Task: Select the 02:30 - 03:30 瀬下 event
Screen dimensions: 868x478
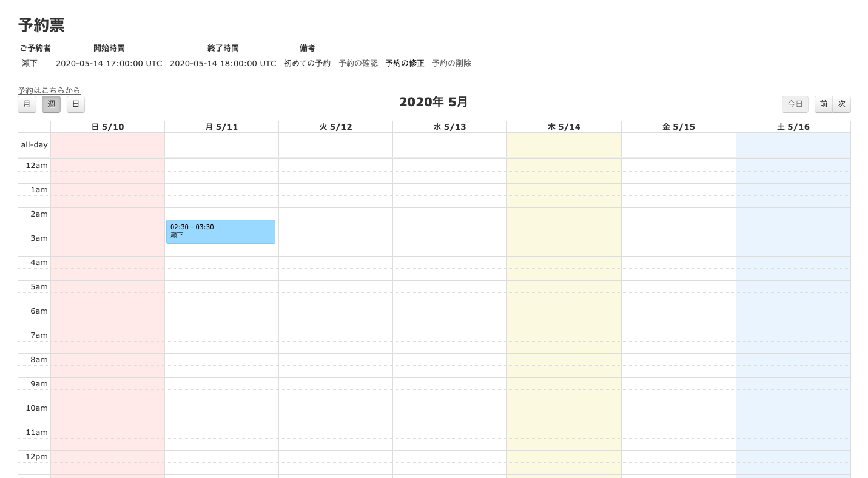Action: coord(220,232)
